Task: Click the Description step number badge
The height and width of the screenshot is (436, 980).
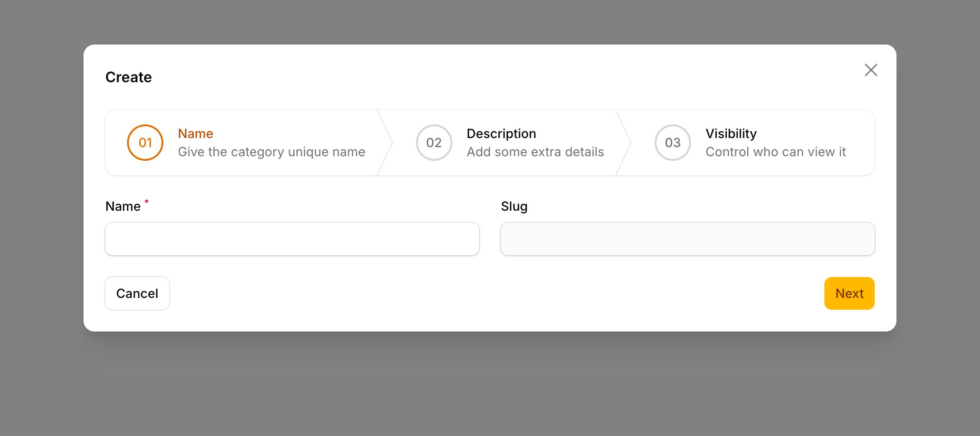Action: (x=434, y=143)
